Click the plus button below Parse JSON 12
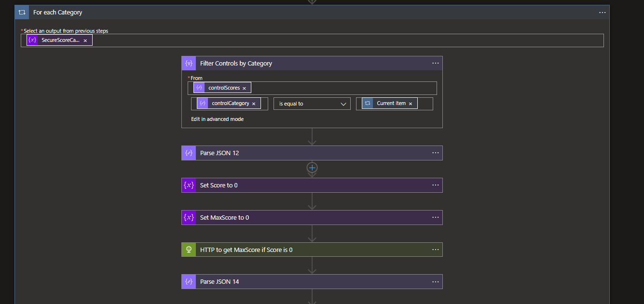Image resolution: width=644 pixels, height=304 pixels. [x=312, y=168]
